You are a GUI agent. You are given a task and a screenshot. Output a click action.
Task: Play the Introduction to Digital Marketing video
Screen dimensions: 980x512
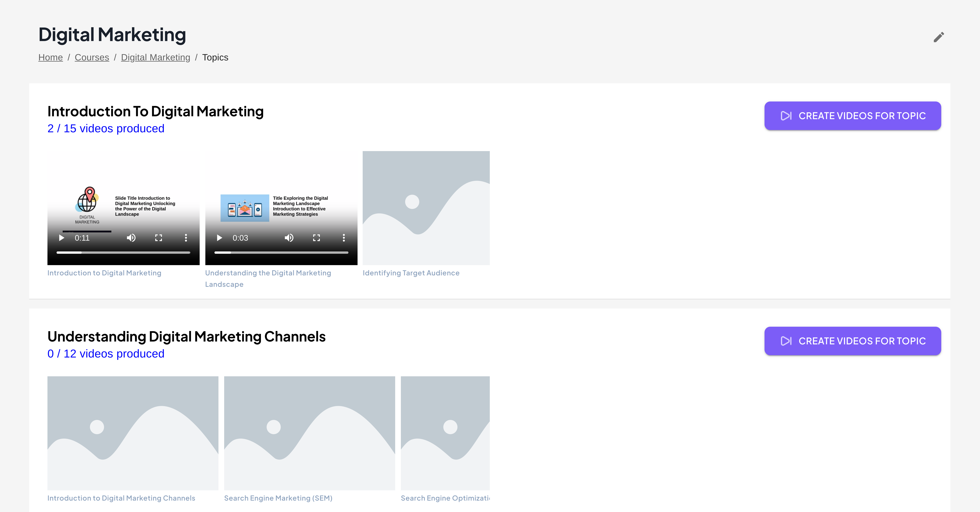click(x=61, y=238)
